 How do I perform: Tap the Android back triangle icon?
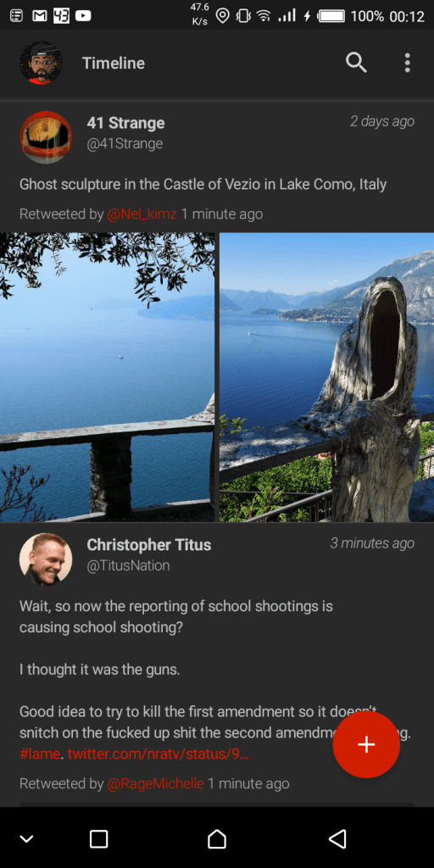pos(337,838)
